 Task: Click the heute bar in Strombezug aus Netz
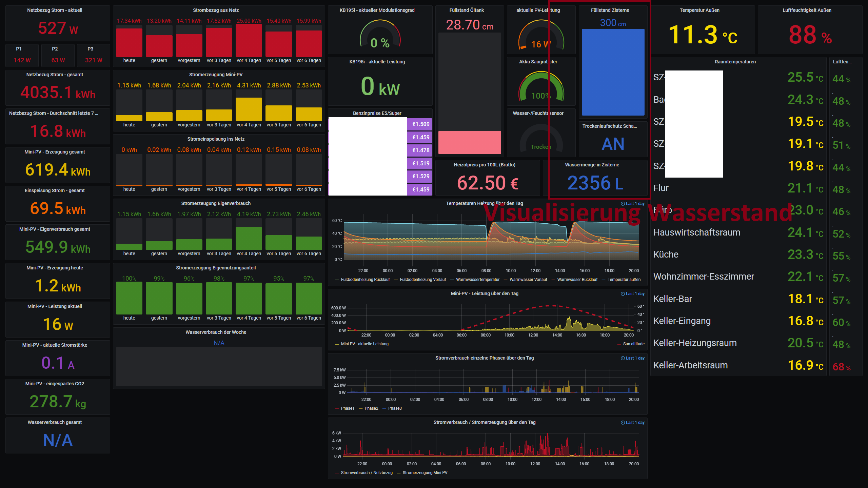(x=129, y=42)
